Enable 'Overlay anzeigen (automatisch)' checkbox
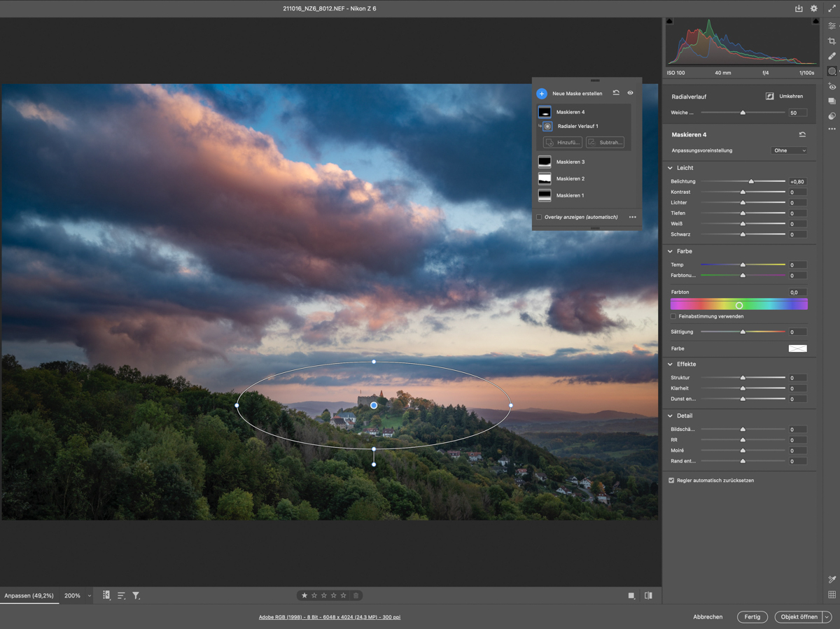This screenshot has height=629, width=840. 539,217
